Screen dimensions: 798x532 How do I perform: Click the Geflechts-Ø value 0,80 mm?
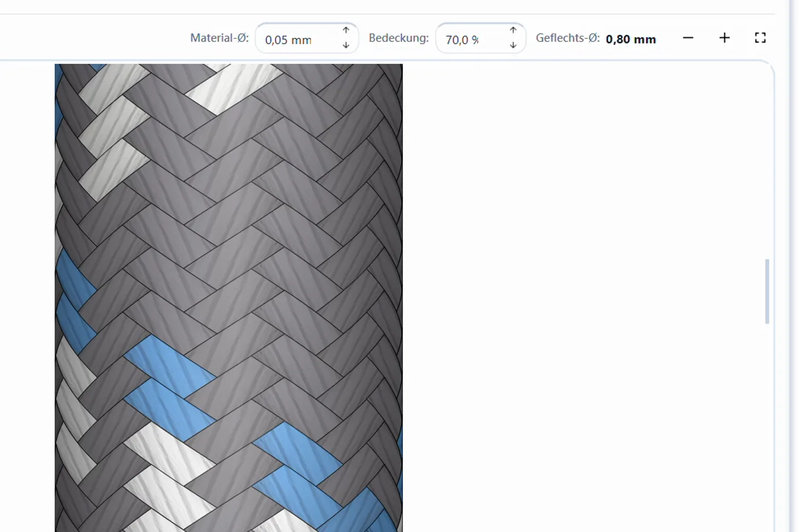click(x=630, y=39)
